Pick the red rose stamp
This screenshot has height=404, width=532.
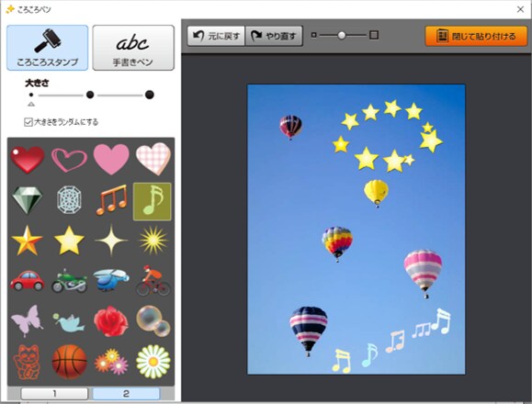coord(111,321)
